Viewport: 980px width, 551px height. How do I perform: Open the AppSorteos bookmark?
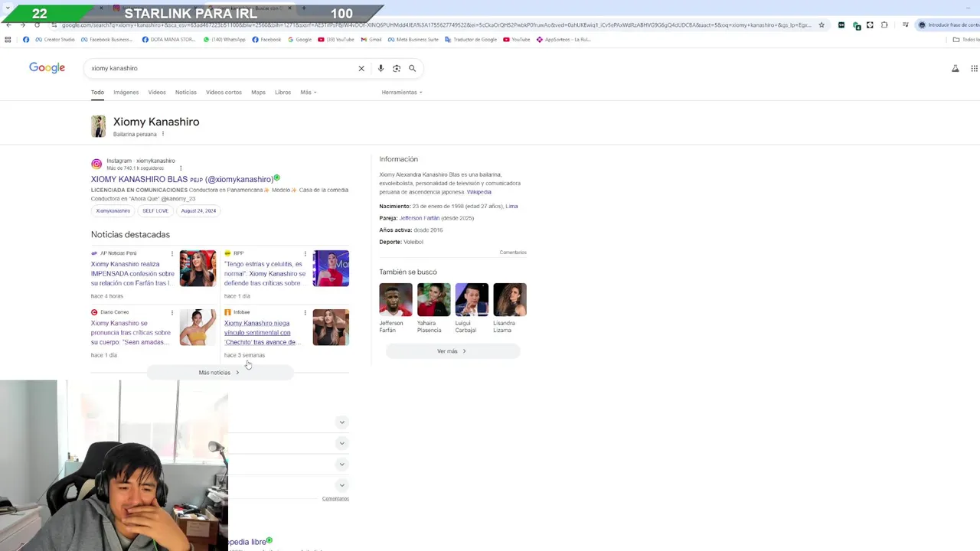coord(563,39)
